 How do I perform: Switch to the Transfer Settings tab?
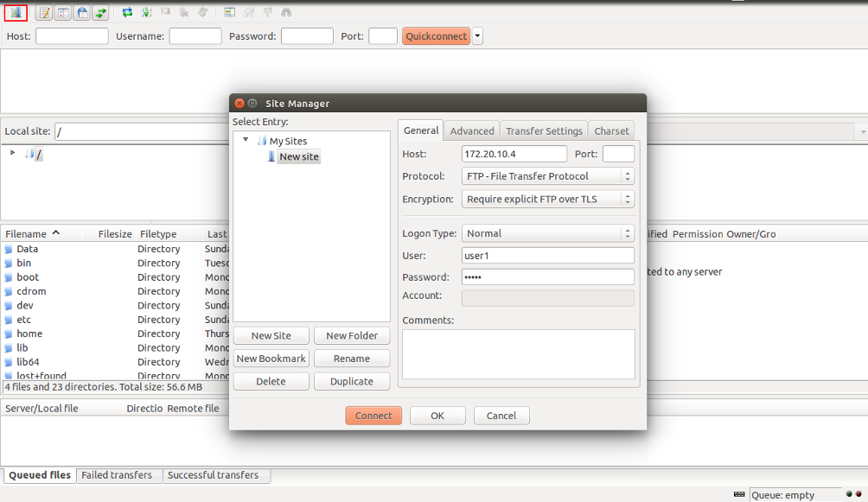click(x=544, y=131)
